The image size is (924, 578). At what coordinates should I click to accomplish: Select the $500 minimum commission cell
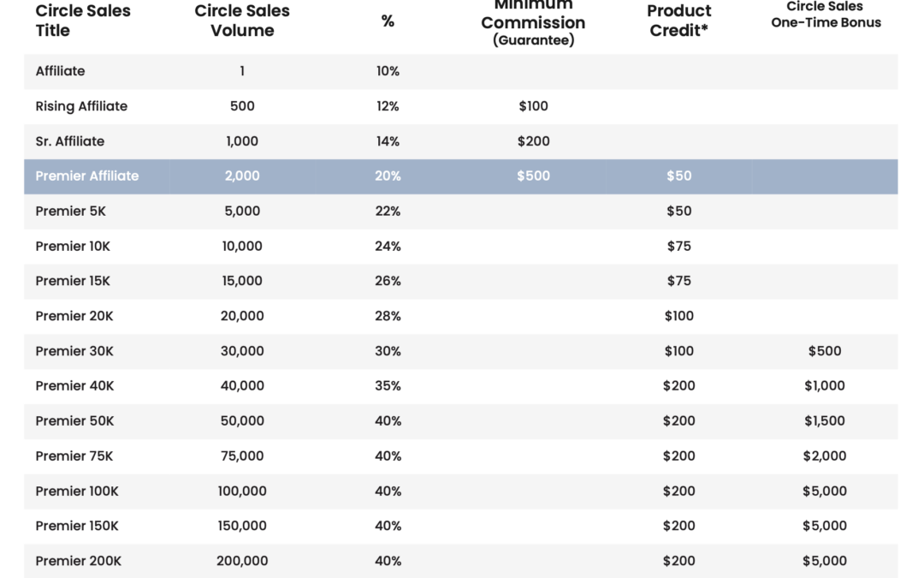tap(533, 176)
